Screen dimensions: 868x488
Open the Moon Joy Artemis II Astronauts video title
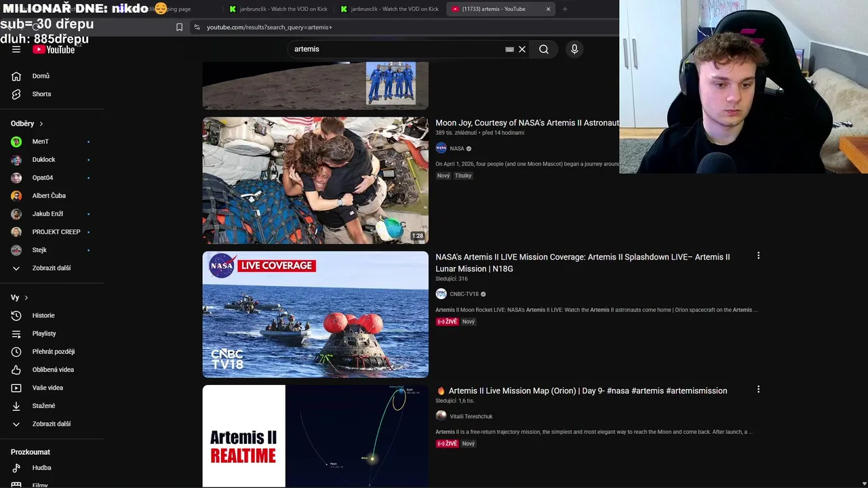click(x=527, y=123)
